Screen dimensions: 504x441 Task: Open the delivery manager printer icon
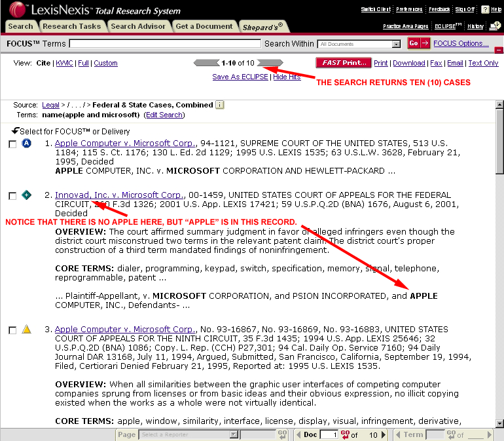(x=495, y=26)
